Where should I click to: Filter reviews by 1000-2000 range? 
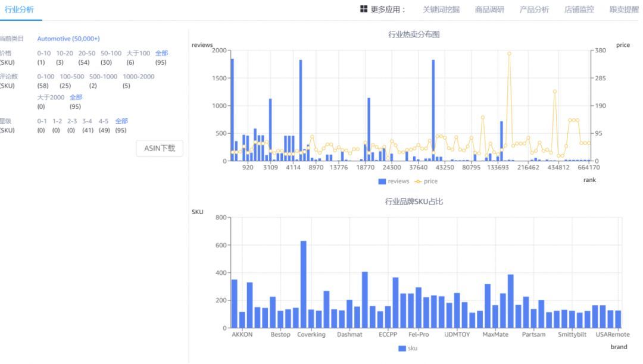coord(139,77)
